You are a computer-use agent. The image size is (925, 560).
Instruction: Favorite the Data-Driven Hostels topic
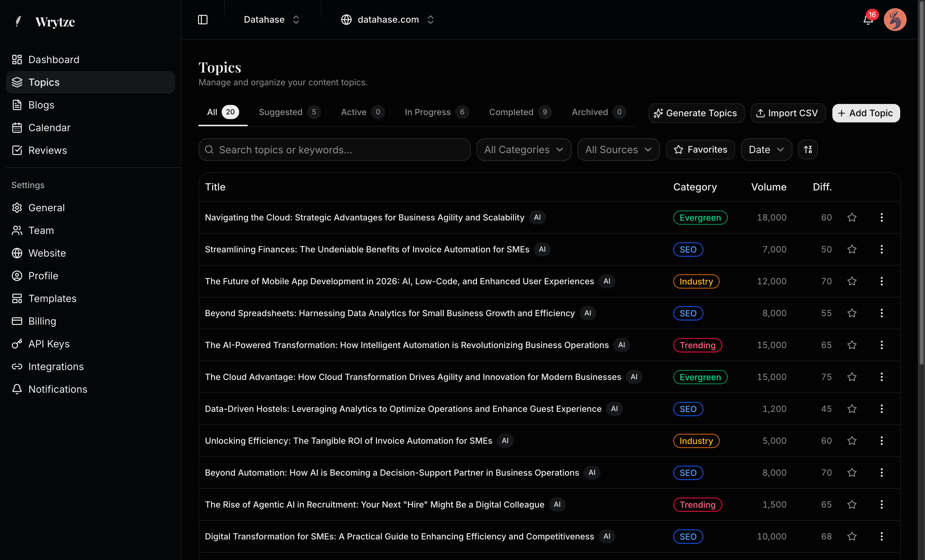point(852,409)
